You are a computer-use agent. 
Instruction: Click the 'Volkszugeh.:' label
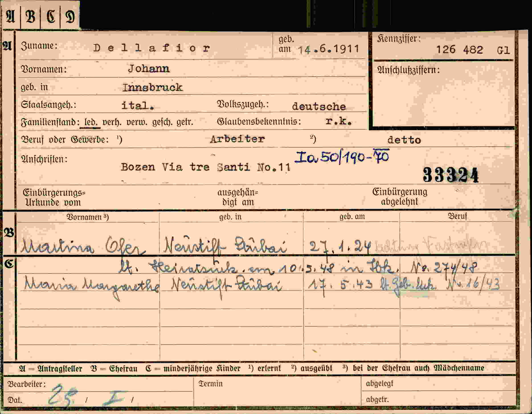click(243, 104)
